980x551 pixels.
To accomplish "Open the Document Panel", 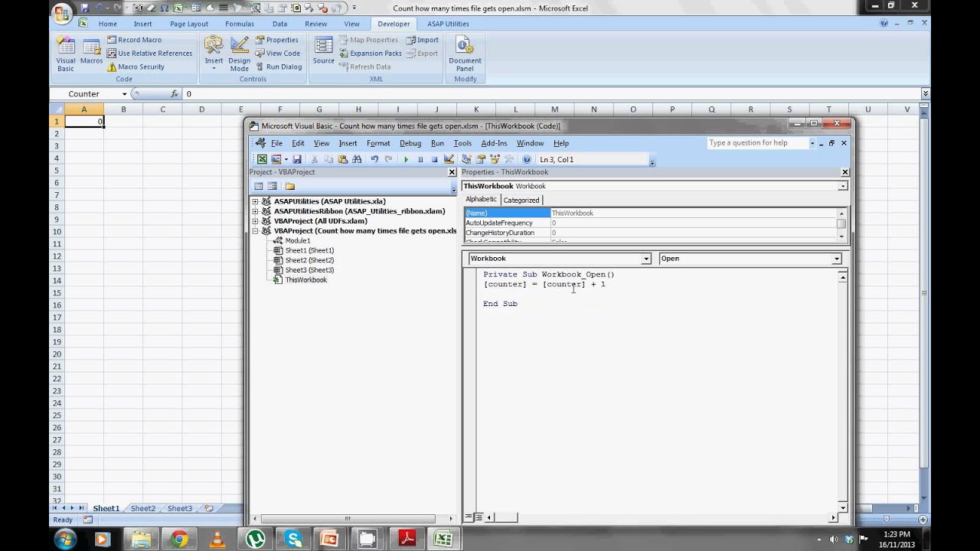I will point(465,54).
